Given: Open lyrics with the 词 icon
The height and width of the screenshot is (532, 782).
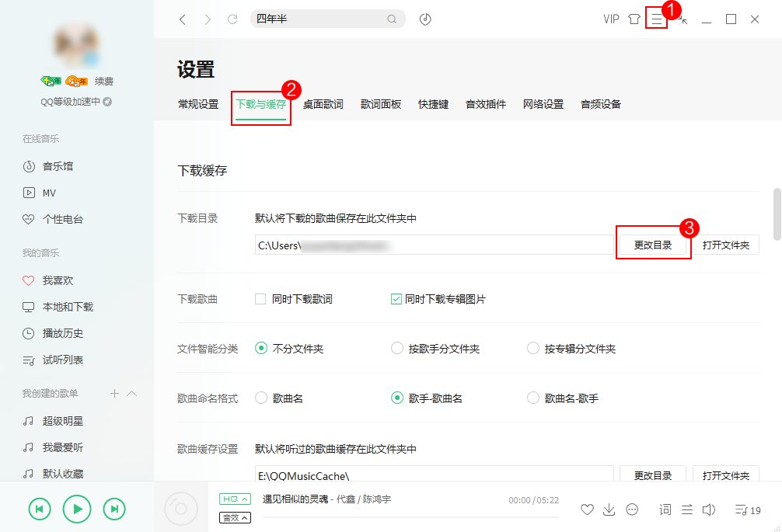Looking at the screenshot, I should coord(665,509).
